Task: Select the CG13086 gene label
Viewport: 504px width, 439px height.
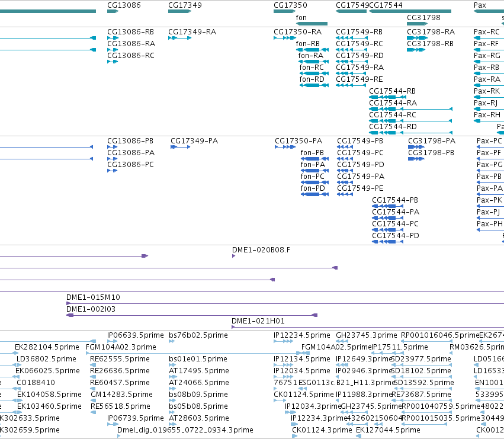Action: (124, 5)
